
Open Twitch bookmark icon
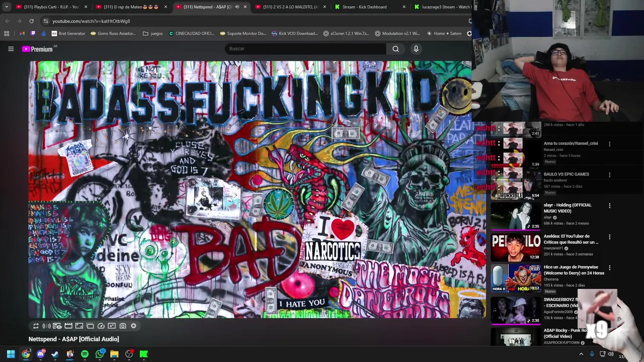point(33,34)
